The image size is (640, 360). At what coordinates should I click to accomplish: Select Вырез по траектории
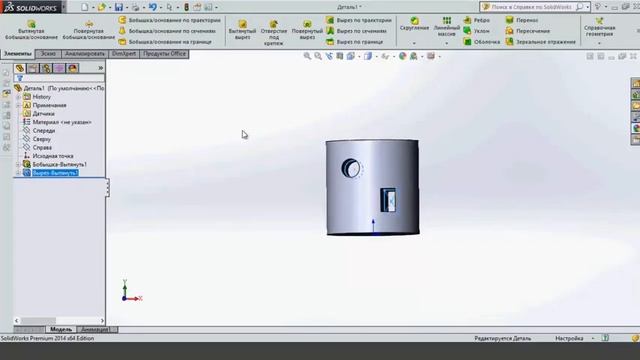(359, 20)
